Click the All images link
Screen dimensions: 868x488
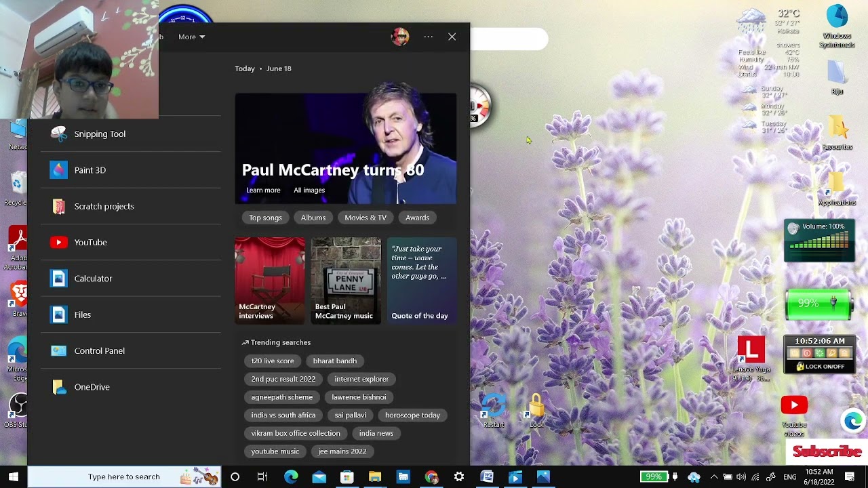pyautogui.click(x=309, y=190)
